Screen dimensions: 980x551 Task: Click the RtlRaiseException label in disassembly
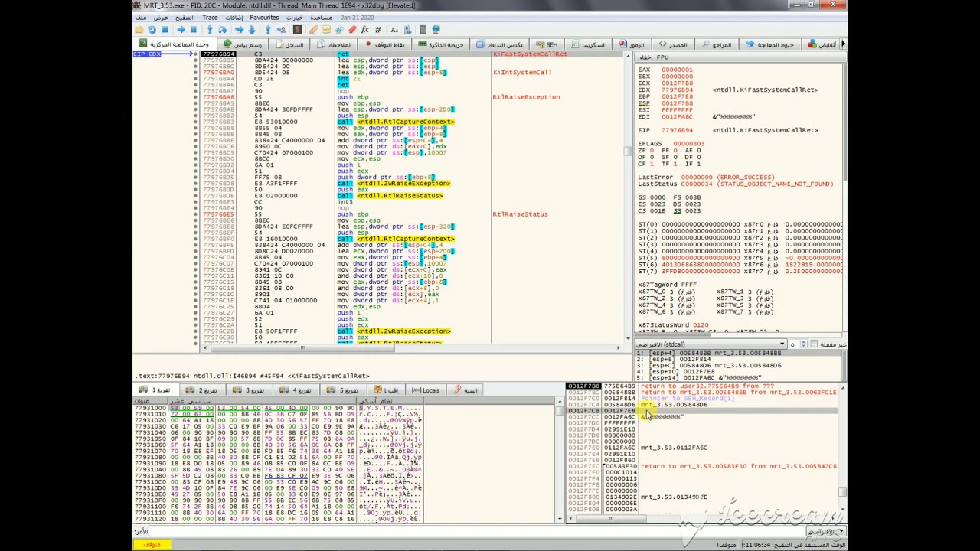click(x=526, y=97)
